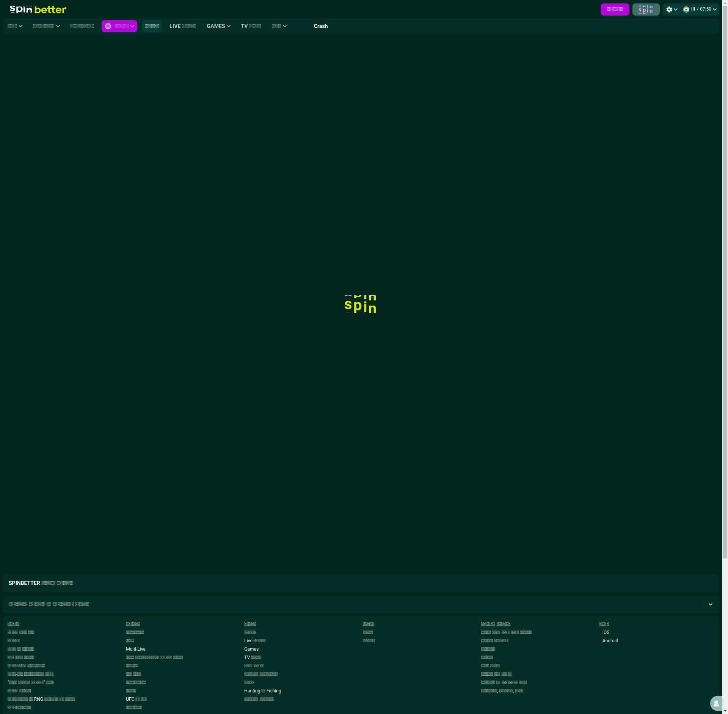Click the spinning login button in header
Viewport: 728px width, 714px height.
pyautogui.click(x=646, y=9)
